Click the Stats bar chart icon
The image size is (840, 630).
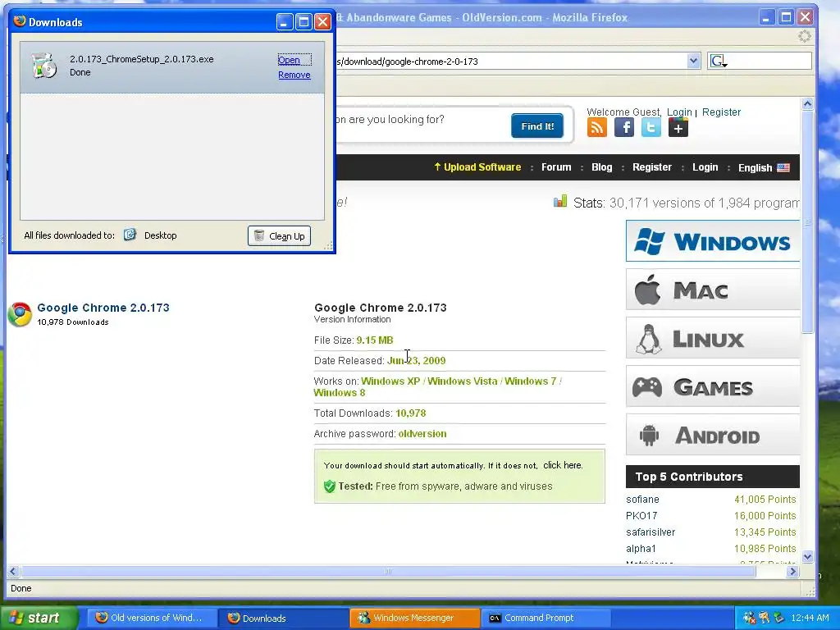click(x=559, y=202)
